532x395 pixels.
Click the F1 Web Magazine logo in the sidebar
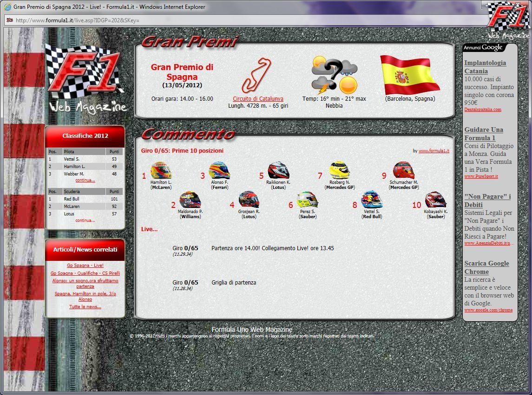pyautogui.click(x=85, y=78)
